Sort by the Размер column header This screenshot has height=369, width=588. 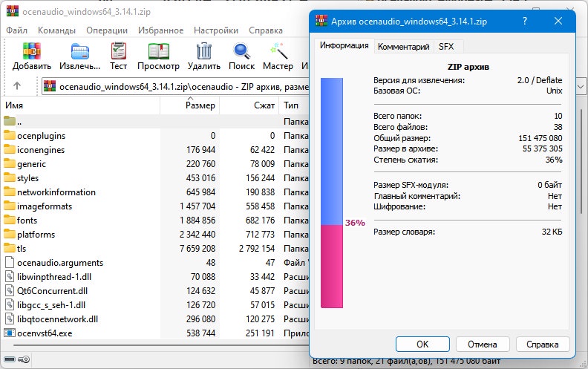coord(190,105)
